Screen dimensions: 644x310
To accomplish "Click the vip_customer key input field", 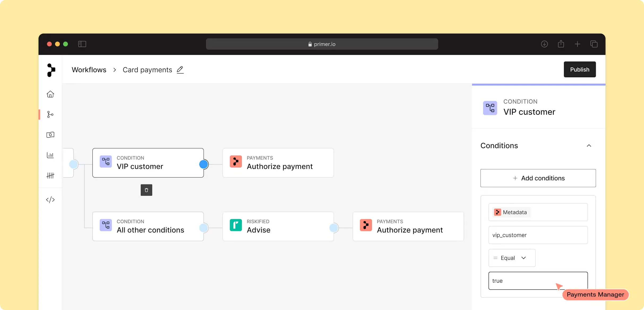I will pos(538,235).
